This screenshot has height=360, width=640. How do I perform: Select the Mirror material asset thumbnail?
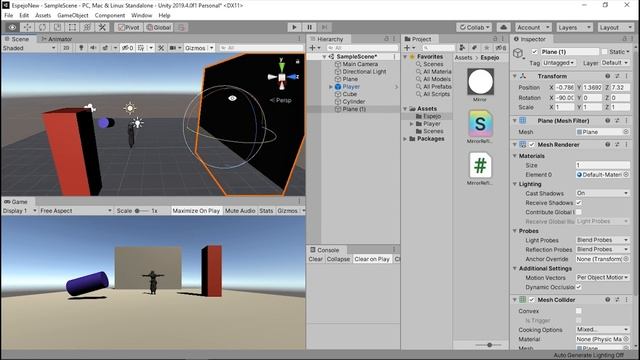480,82
